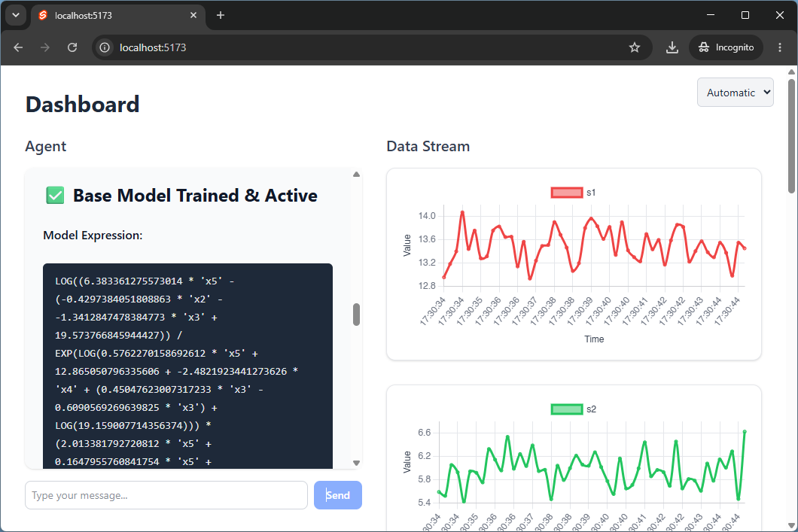Image resolution: width=798 pixels, height=532 pixels.
Task: Click the s2 legend label text
Action: [591, 409]
